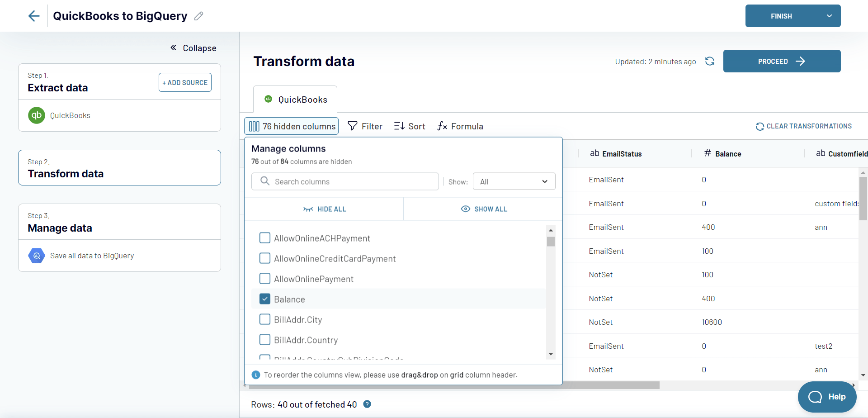The width and height of the screenshot is (868, 418).
Task: Uncheck the Balance column checkbox
Action: tap(265, 299)
